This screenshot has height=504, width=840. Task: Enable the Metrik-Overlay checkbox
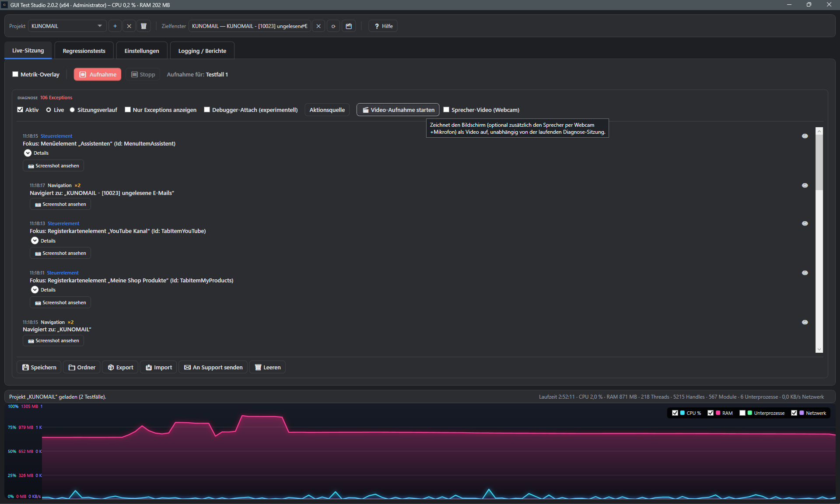click(x=15, y=74)
